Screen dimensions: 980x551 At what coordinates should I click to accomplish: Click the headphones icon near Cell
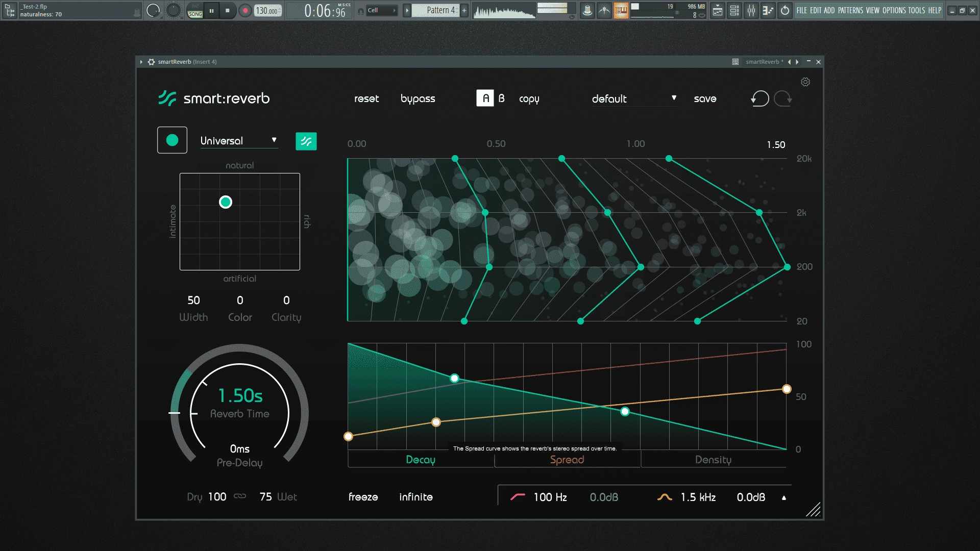click(x=361, y=11)
